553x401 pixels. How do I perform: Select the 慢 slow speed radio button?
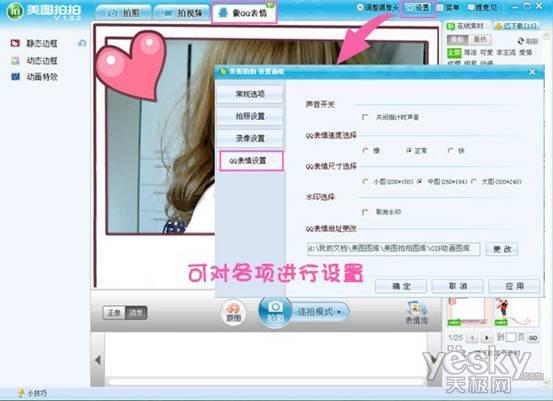point(365,151)
